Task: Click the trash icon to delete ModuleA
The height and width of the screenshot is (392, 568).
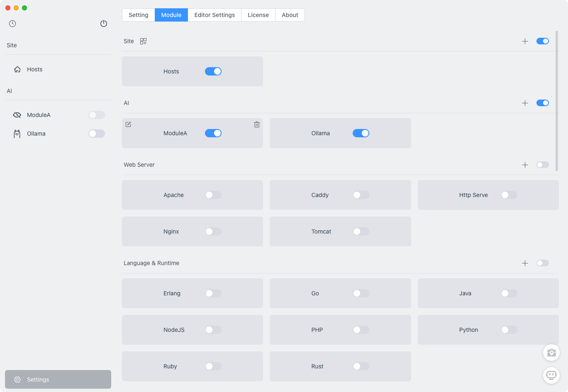Action: click(x=257, y=124)
